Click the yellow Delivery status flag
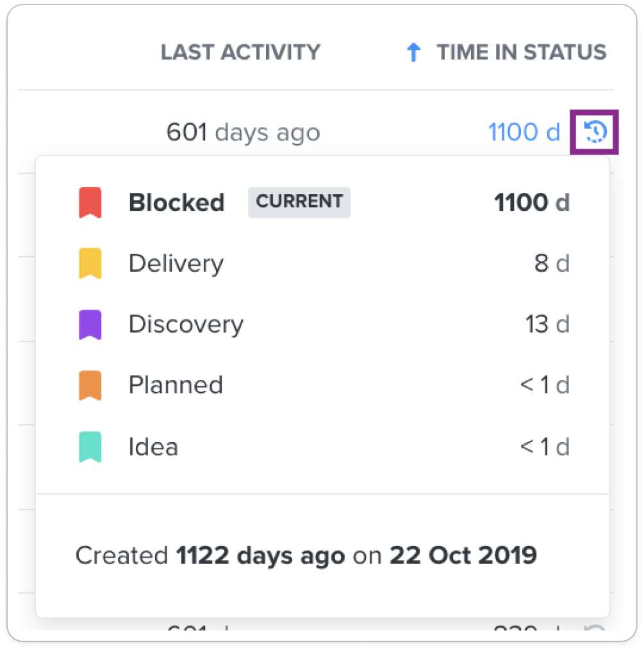The width and height of the screenshot is (644, 651). [90, 263]
